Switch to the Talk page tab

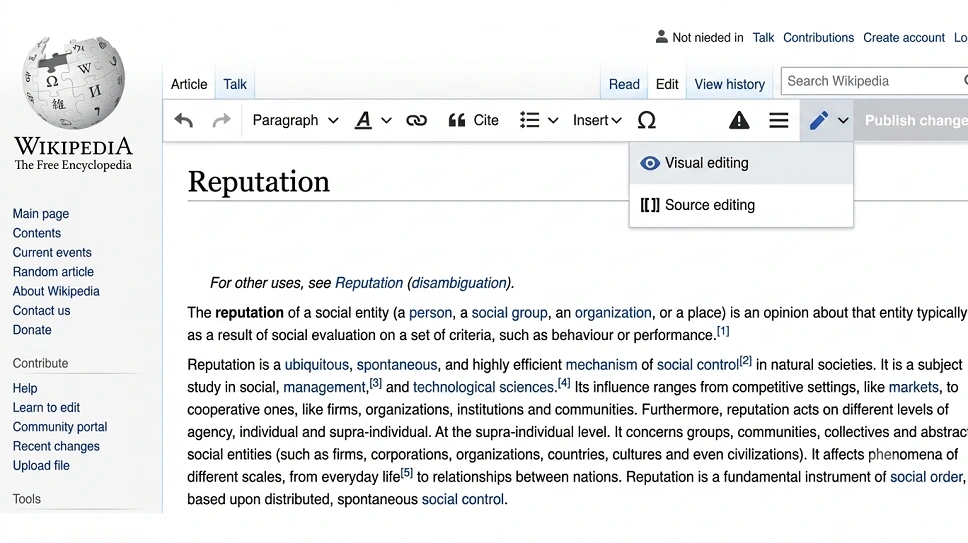pyautogui.click(x=235, y=84)
